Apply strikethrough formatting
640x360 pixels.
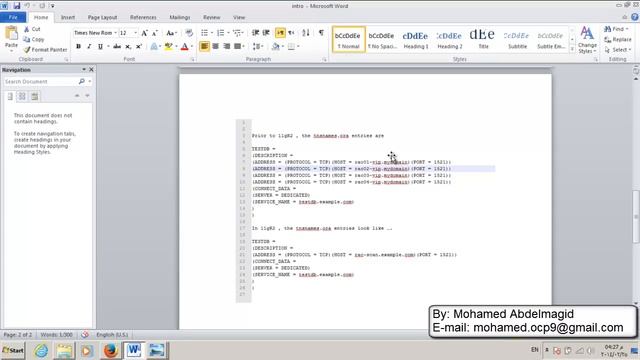(117, 47)
